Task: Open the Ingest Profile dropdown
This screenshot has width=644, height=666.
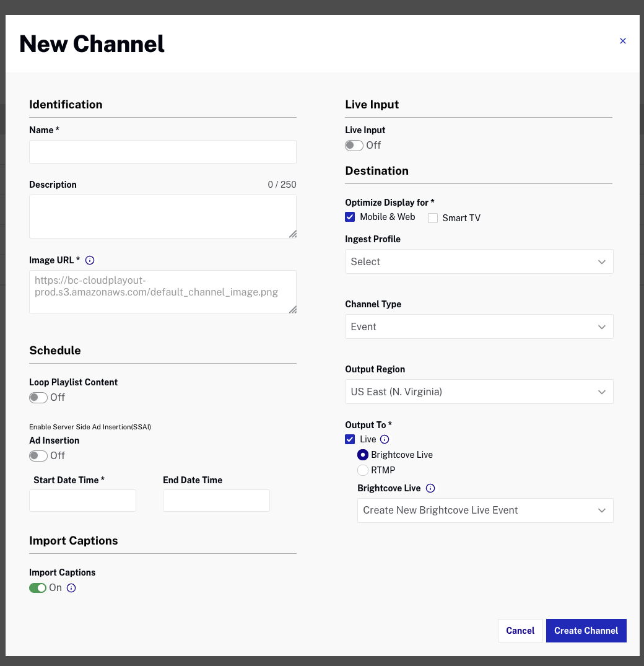Action: (479, 261)
